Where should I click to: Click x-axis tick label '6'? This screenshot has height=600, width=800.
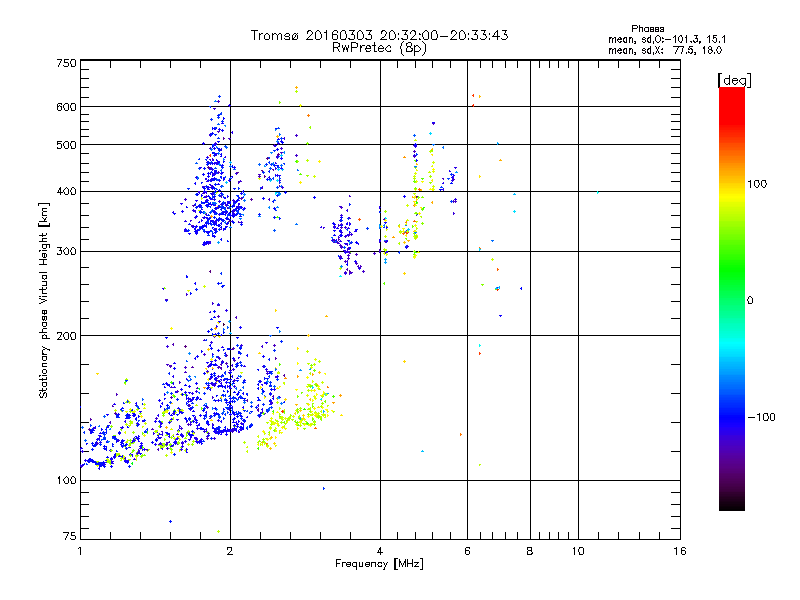tap(467, 551)
